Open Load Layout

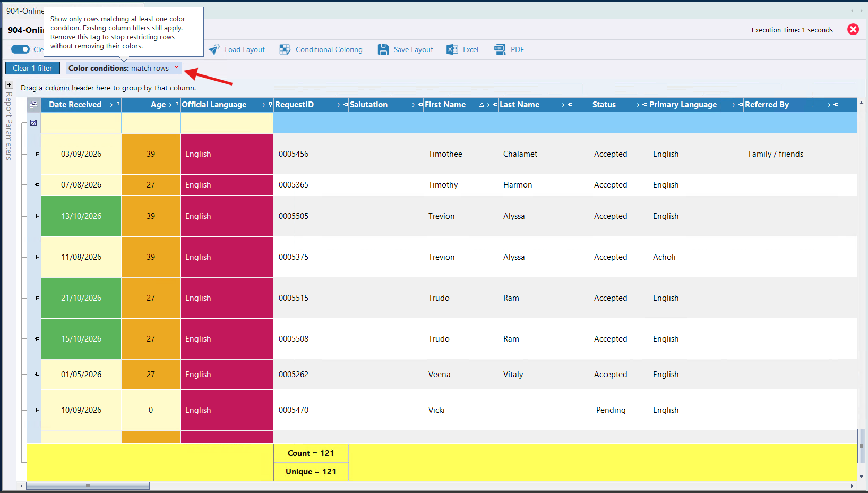(x=237, y=49)
